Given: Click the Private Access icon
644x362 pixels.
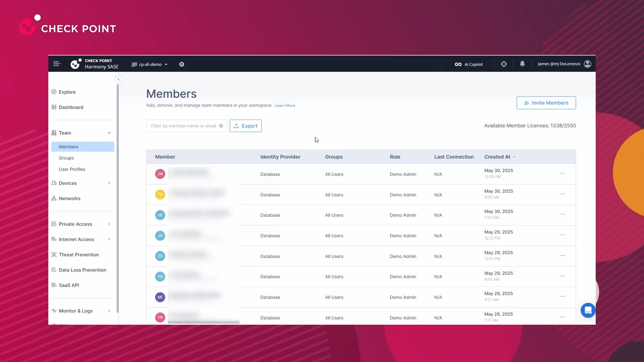Looking at the screenshot, I should coord(54,224).
